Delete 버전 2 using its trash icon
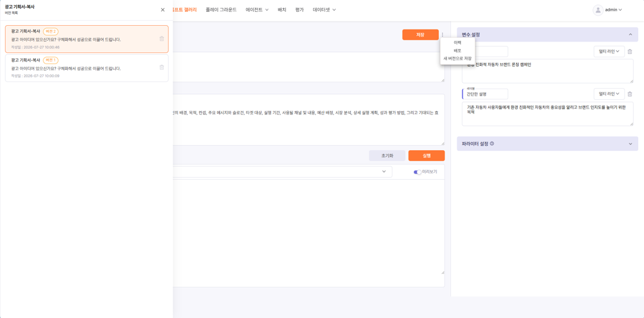Screen dimensions: 644x318 pos(162,38)
